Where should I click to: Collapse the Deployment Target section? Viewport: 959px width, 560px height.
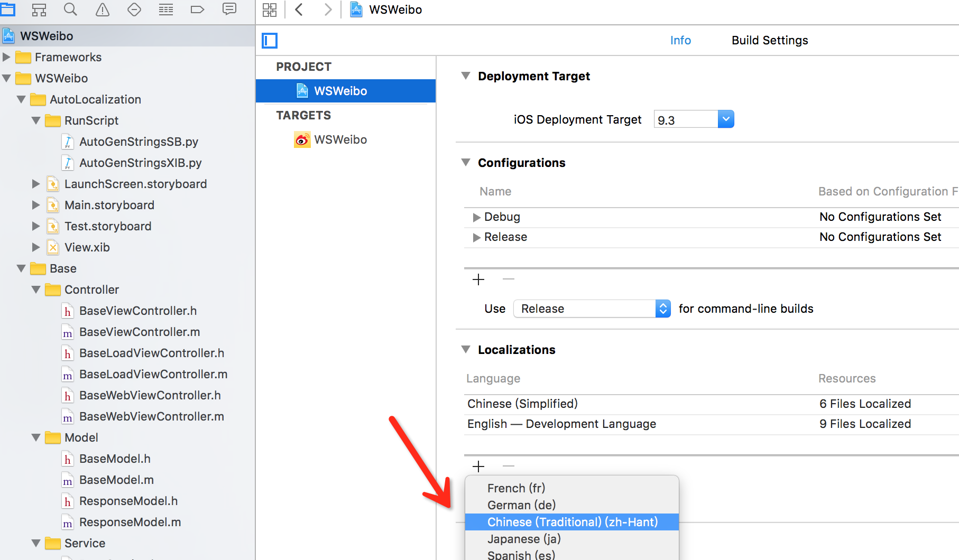[x=466, y=76]
